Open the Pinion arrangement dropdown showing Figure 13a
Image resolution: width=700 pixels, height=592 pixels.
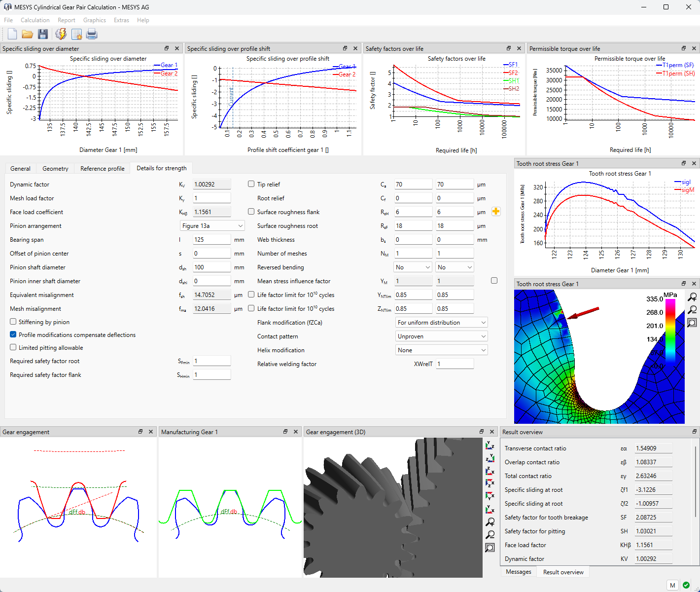pyautogui.click(x=212, y=226)
